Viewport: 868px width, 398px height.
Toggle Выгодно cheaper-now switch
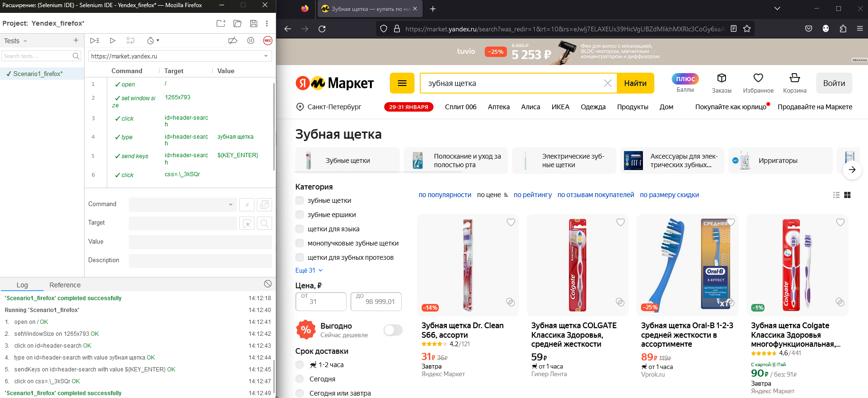(x=393, y=330)
